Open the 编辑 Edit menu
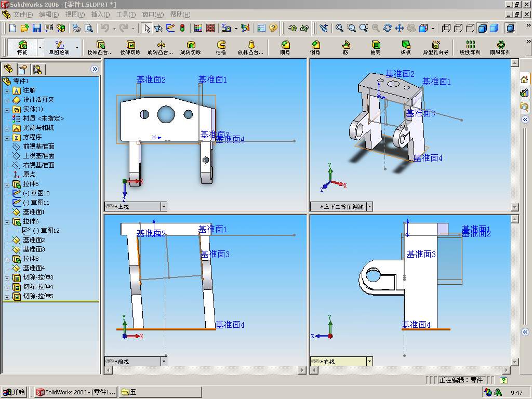Screen dimensions: 532x399 [49, 15]
